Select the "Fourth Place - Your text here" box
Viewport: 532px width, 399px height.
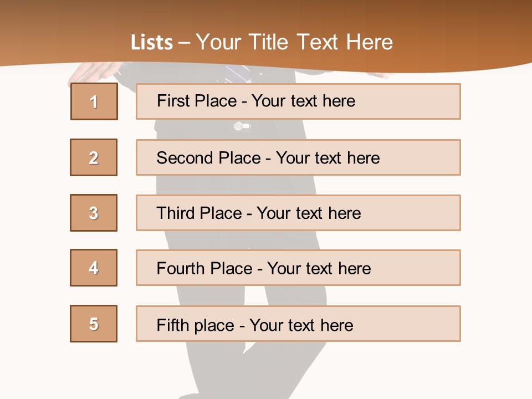[298, 268]
